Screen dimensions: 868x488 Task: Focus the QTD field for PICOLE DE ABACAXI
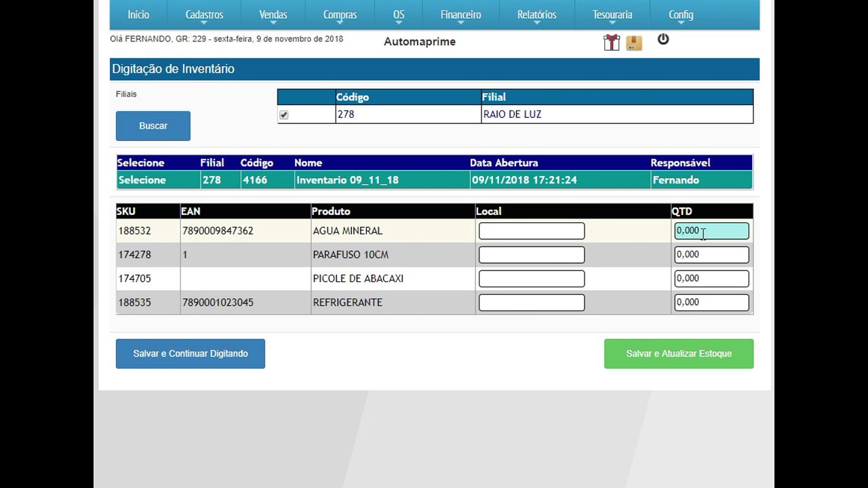(711, 279)
